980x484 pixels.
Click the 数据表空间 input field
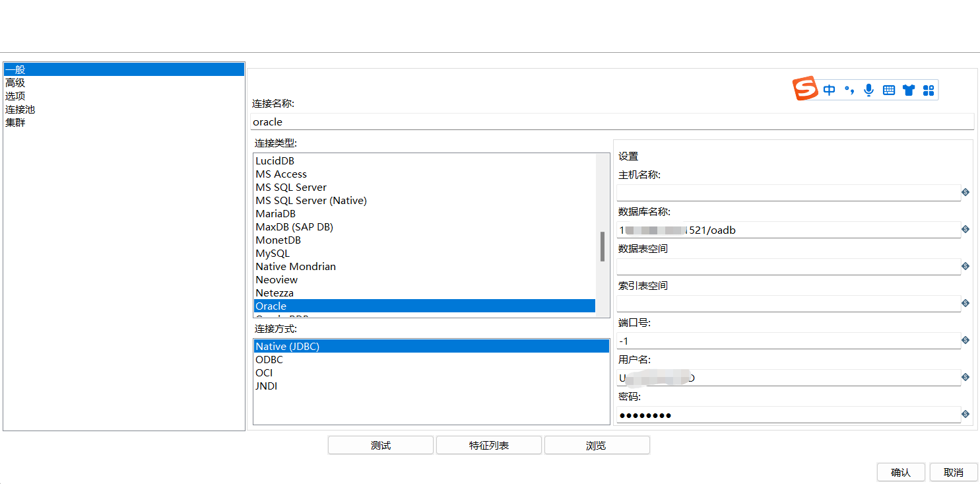(x=789, y=267)
